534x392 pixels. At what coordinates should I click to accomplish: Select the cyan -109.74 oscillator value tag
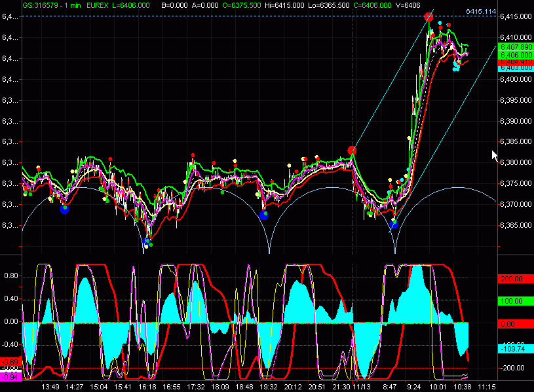[x=516, y=349]
